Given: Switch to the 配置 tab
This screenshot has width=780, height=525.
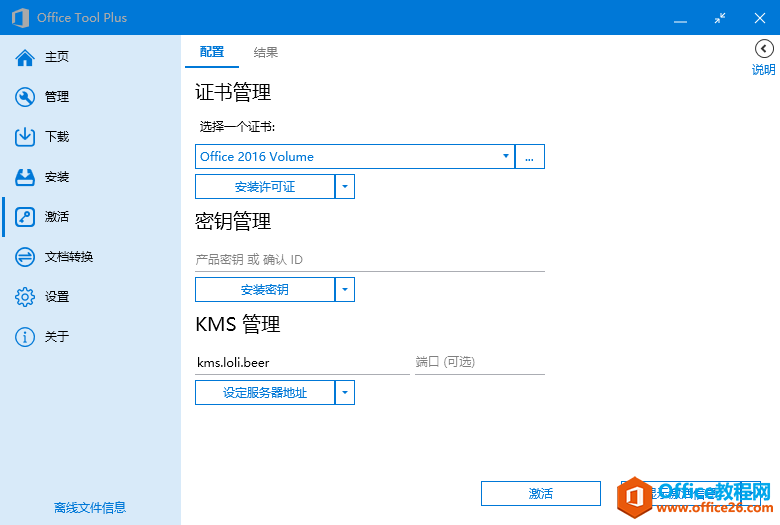Looking at the screenshot, I should pos(212,52).
